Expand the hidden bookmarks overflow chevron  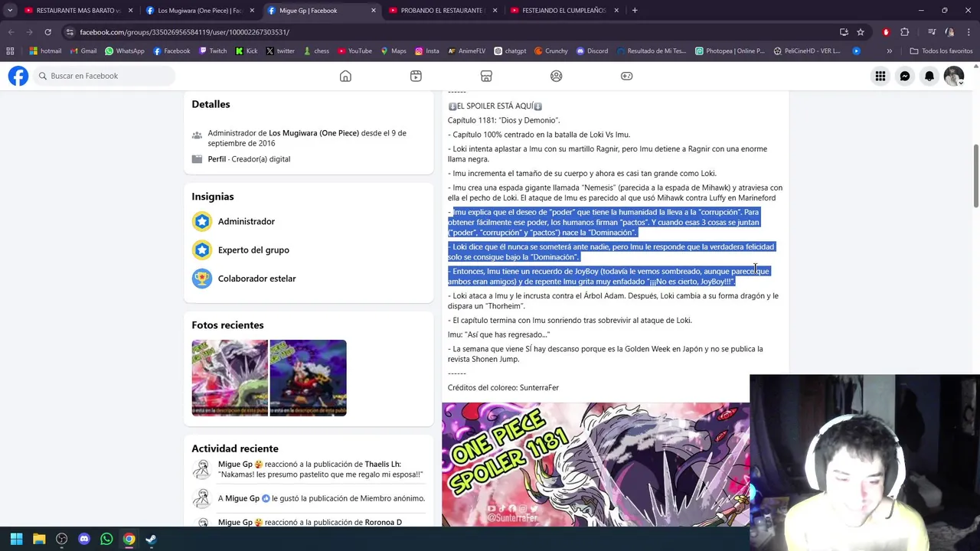tap(889, 51)
